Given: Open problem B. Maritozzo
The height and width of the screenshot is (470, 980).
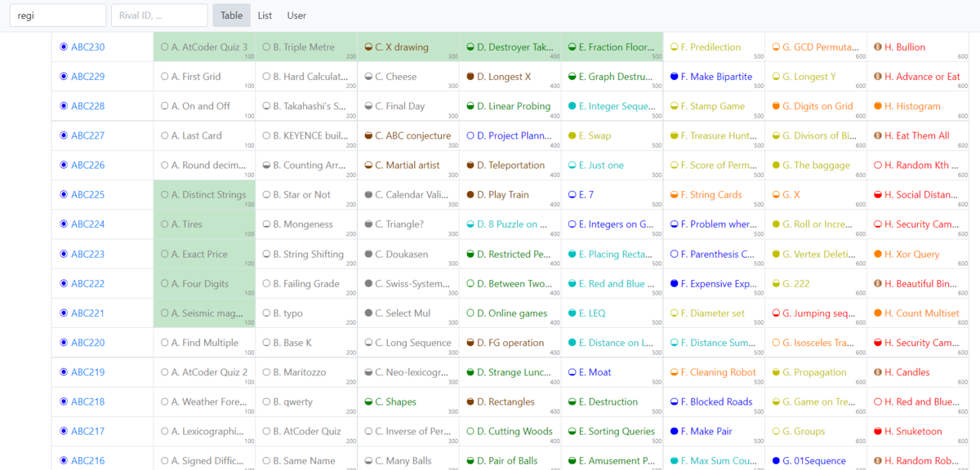Looking at the screenshot, I should (x=300, y=372).
